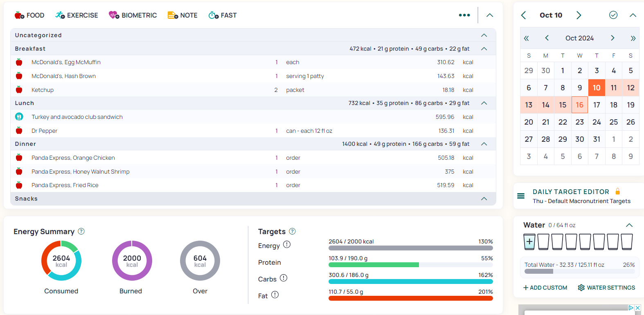Image resolution: width=644 pixels, height=315 pixels.
Task: Click the yellow NOTE icon
Action: (173, 15)
